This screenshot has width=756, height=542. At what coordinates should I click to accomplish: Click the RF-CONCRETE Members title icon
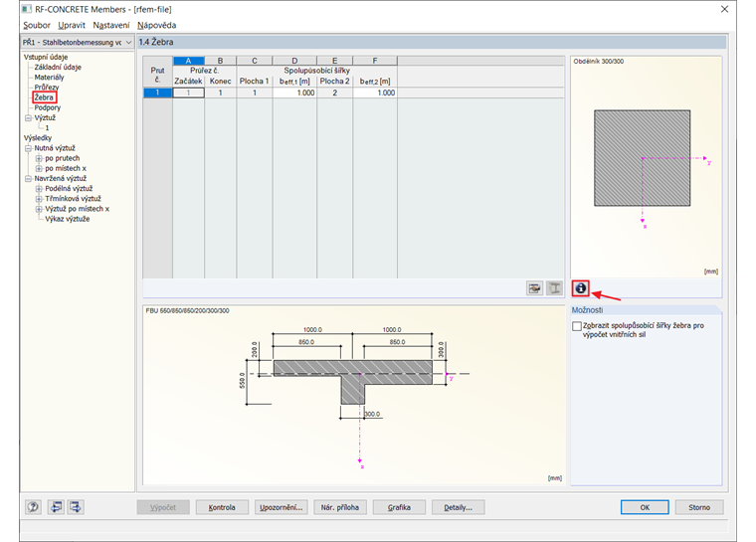tap(27, 9)
